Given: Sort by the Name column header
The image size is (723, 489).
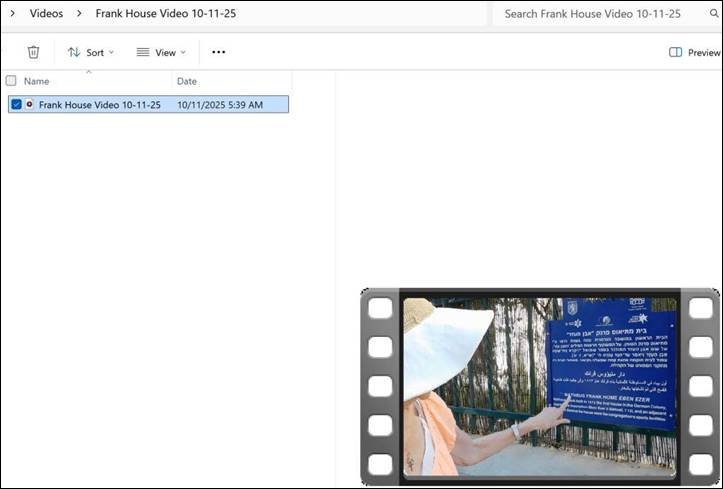Looking at the screenshot, I should pos(37,81).
